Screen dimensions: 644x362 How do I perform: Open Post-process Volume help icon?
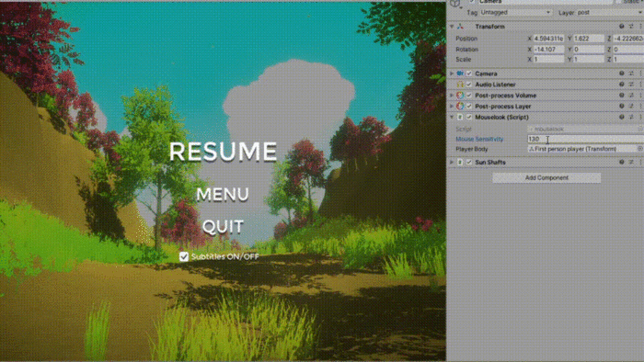point(621,96)
